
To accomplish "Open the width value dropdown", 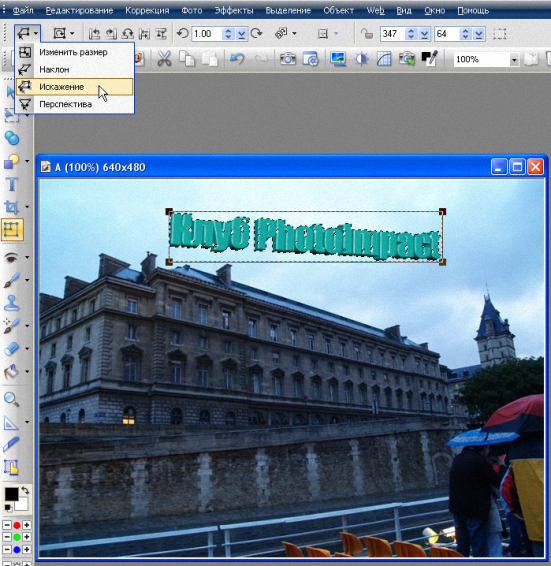I will pyautogui.click(x=424, y=34).
